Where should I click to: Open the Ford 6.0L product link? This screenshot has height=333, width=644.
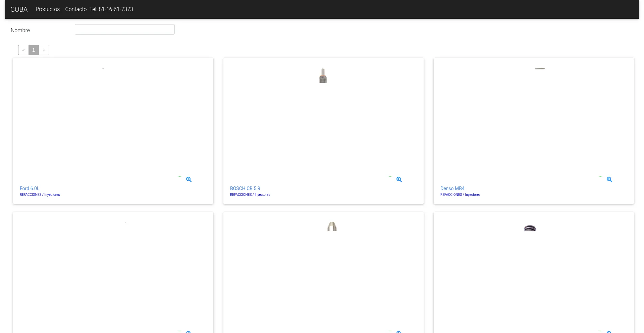coord(30,188)
